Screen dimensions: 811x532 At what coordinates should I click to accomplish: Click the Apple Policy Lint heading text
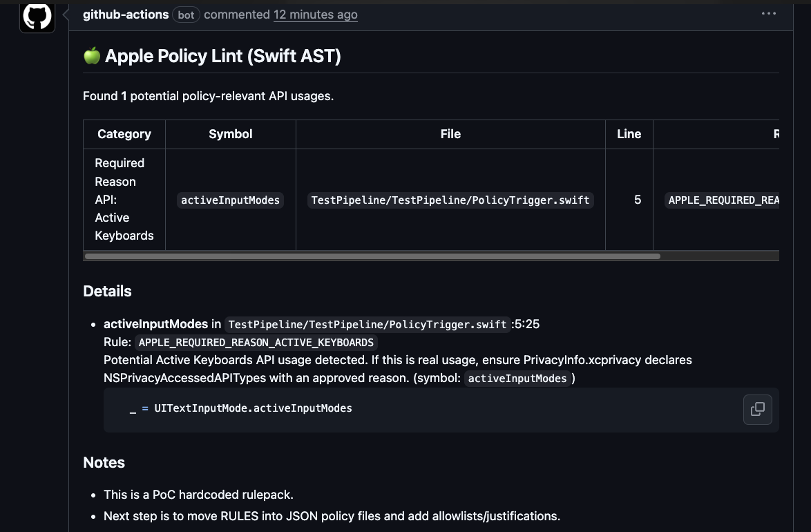point(222,56)
